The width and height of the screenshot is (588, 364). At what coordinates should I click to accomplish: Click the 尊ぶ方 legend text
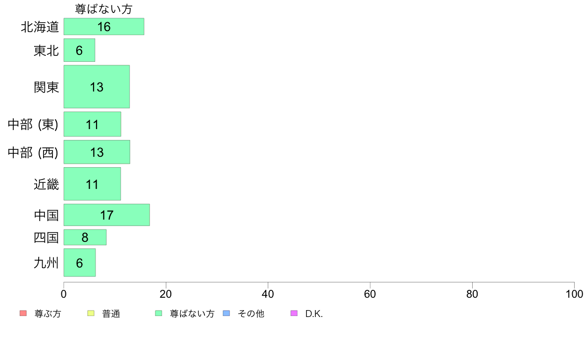[x=48, y=314]
